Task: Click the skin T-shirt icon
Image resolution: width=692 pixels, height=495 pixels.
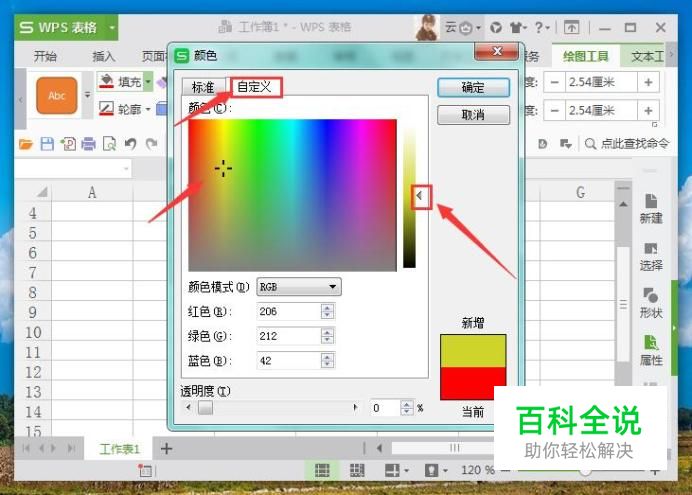Action: tap(516, 28)
